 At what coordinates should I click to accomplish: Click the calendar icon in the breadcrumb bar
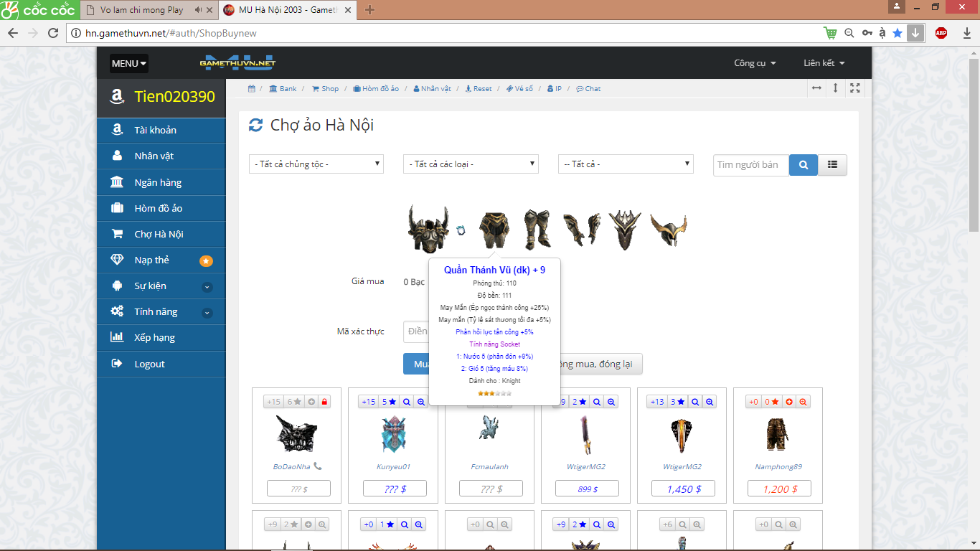252,89
